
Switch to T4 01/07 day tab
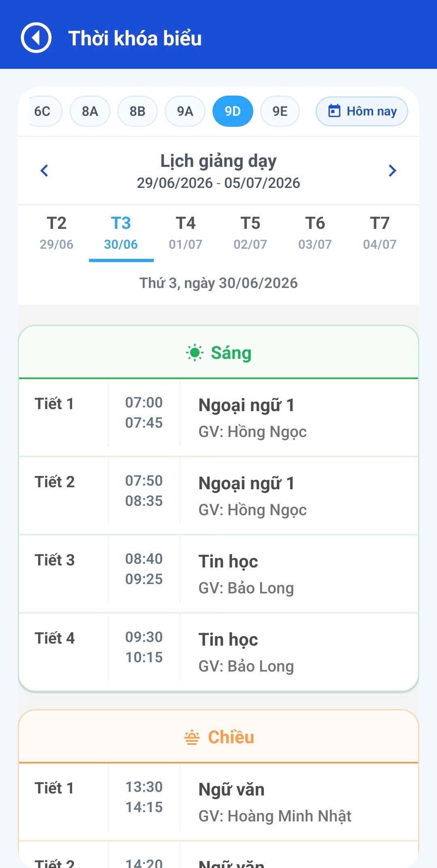(x=186, y=233)
